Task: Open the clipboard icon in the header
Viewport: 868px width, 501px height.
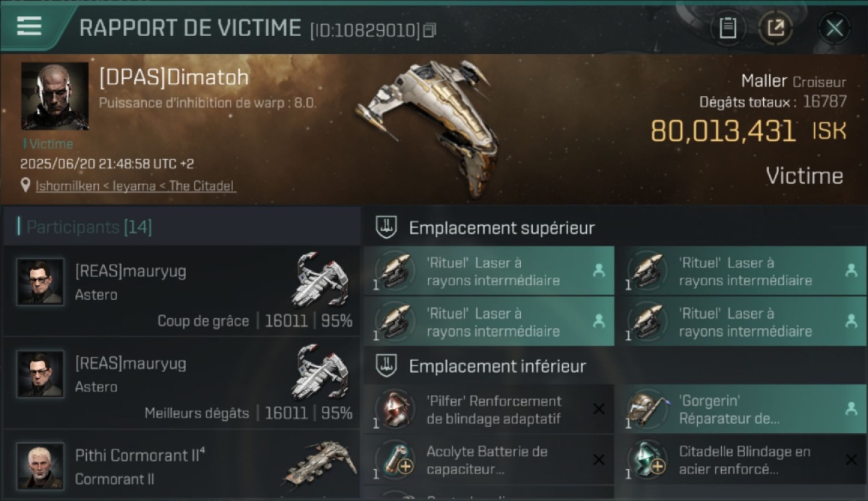Action: pos(728,28)
